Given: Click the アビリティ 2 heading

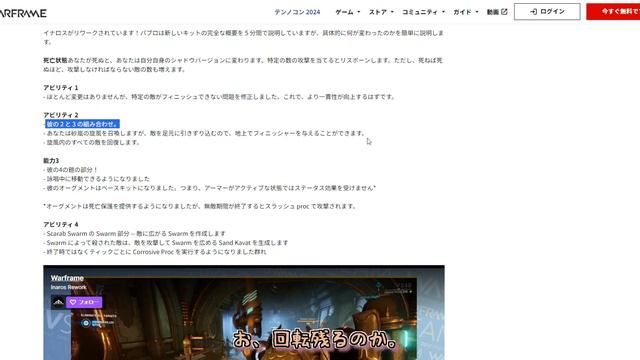Looking at the screenshot, I should click(60, 115).
